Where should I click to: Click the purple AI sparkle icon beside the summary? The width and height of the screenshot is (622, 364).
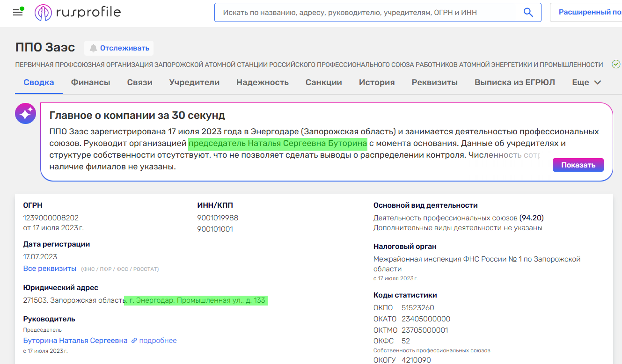coord(25,113)
